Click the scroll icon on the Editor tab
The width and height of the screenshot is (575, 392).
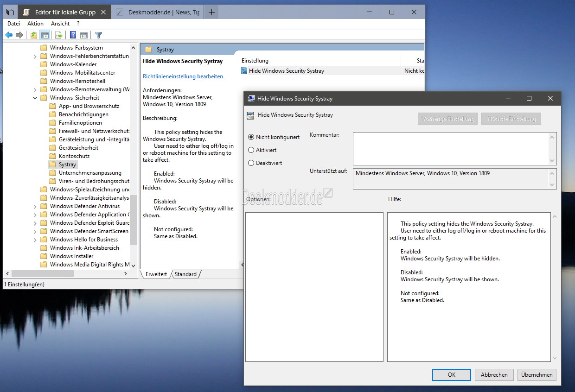[27, 12]
